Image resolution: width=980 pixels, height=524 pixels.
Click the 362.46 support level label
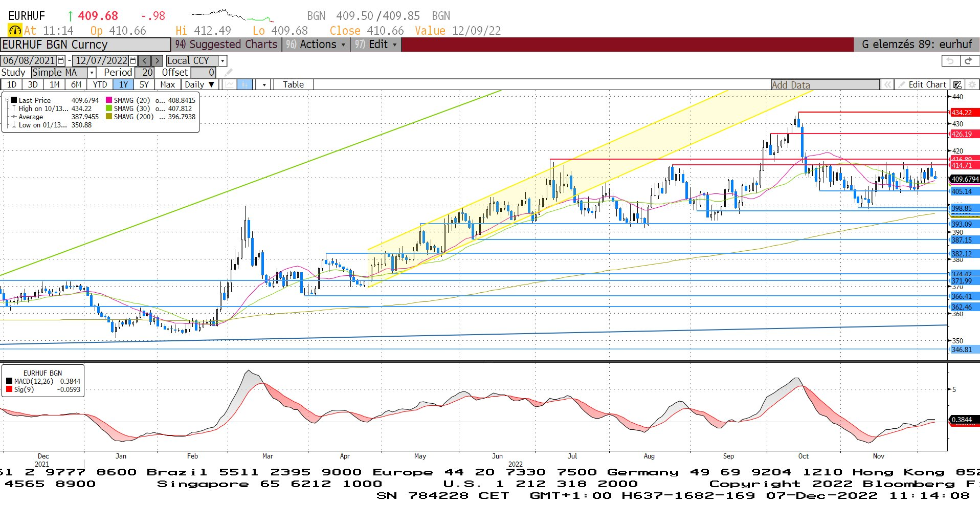tap(964, 307)
